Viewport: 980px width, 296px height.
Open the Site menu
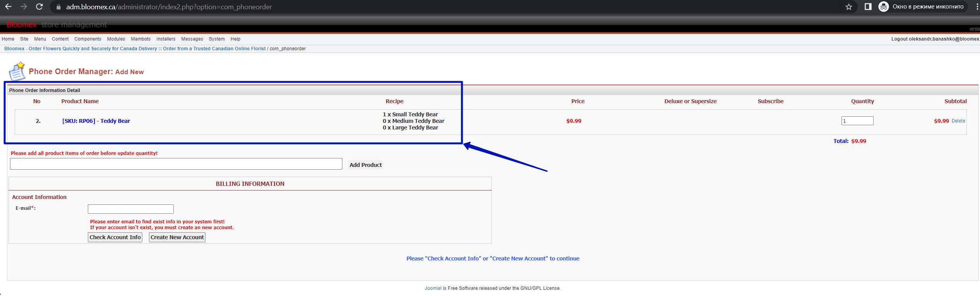[24, 39]
